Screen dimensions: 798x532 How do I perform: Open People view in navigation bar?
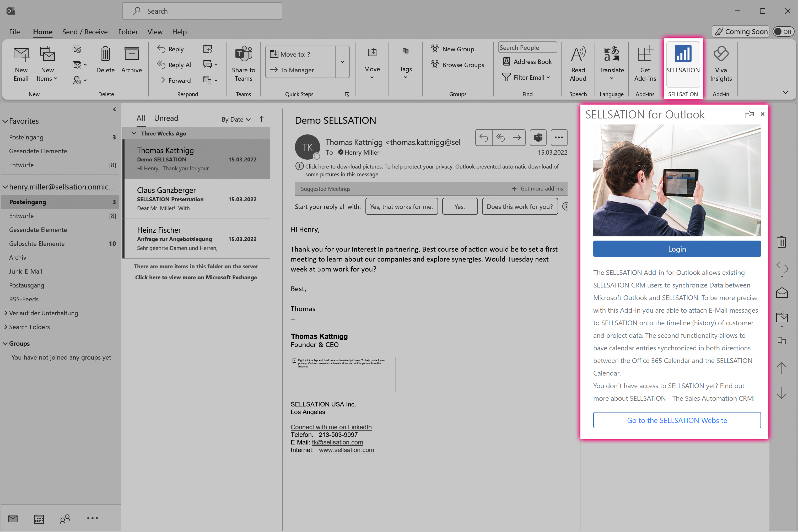click(65, 519)
